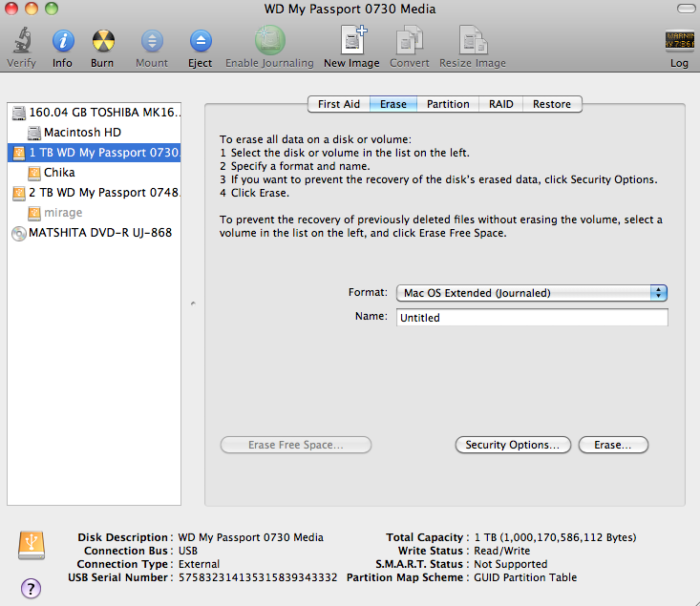
Task: Open the help question mark button
Action: [x=31, y=589]
